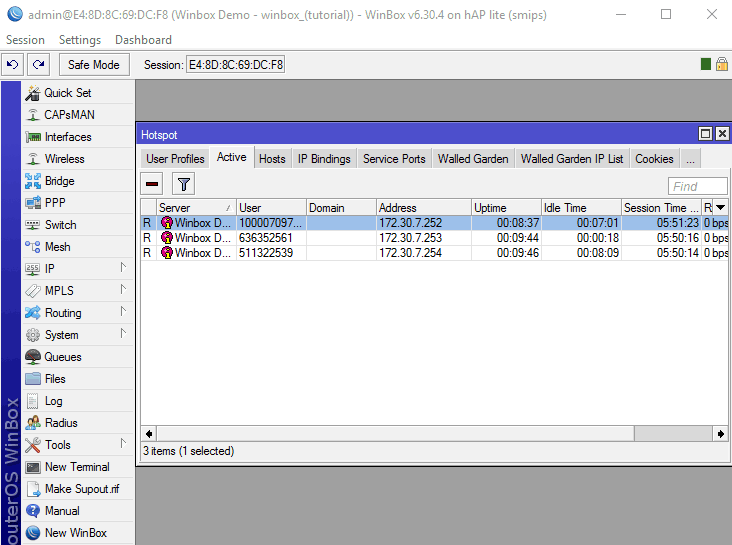Toggle Safe Mode button
Viewport: 732px width, 545px height.
(94, 64)
